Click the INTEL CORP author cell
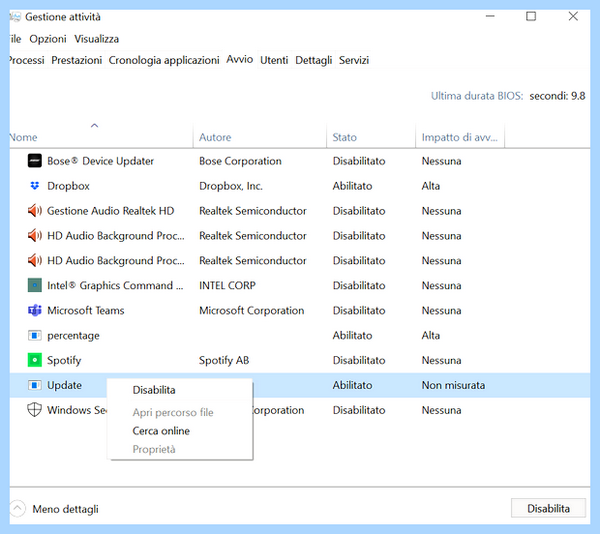The height and width of the screenshot is (534, 600). pyautogui.click(x=227, y=285)
